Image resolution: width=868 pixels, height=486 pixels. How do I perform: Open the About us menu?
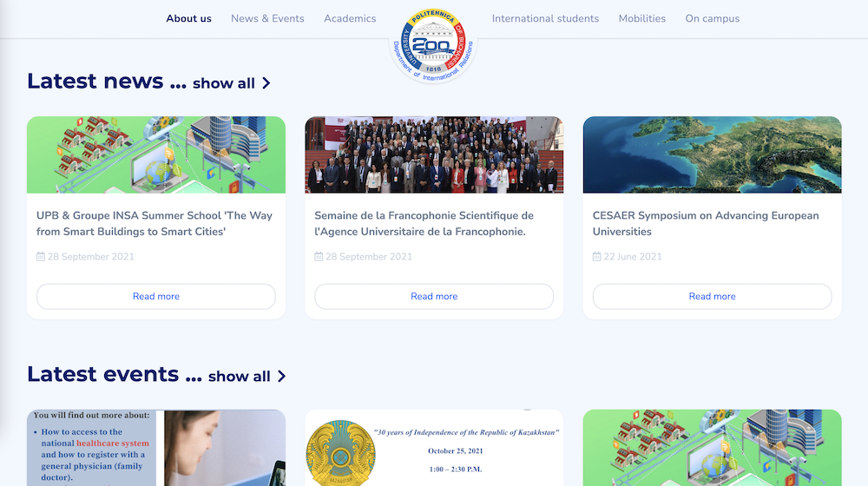point(188,18)
